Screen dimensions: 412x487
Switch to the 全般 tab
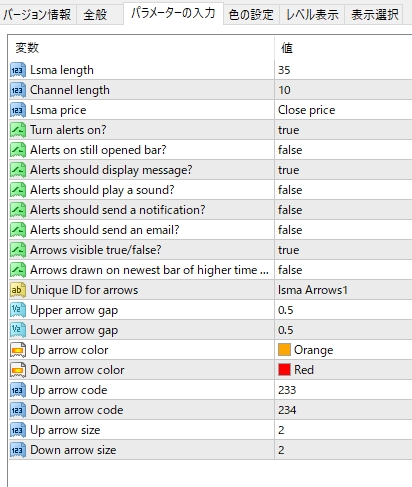(x=99, y=15)
